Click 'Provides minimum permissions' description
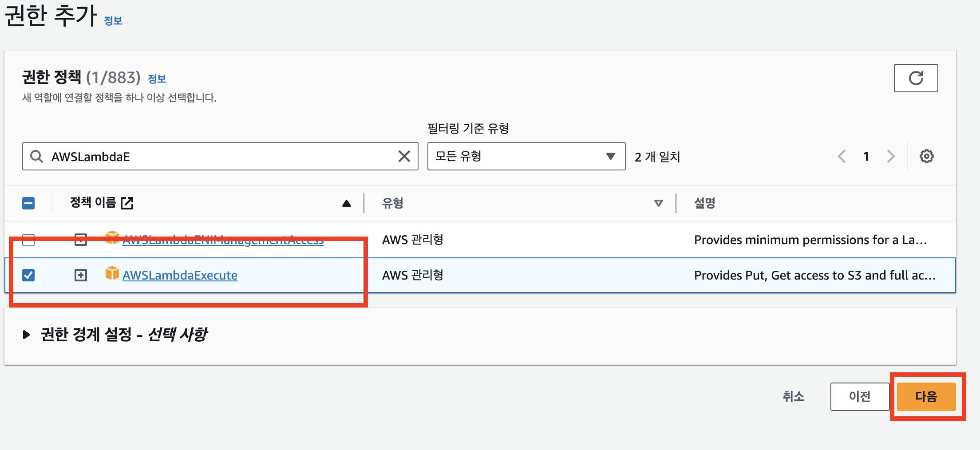 point(810,240)
